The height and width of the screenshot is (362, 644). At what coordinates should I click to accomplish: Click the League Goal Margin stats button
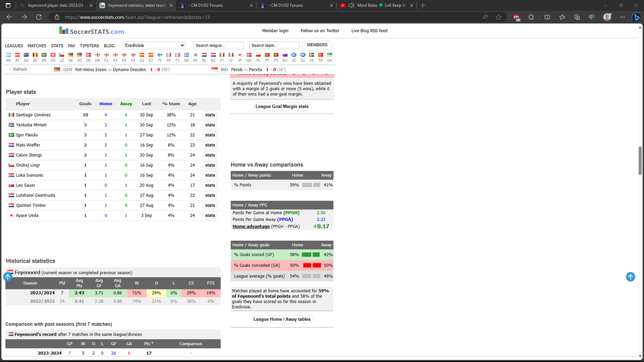[282, 106]
